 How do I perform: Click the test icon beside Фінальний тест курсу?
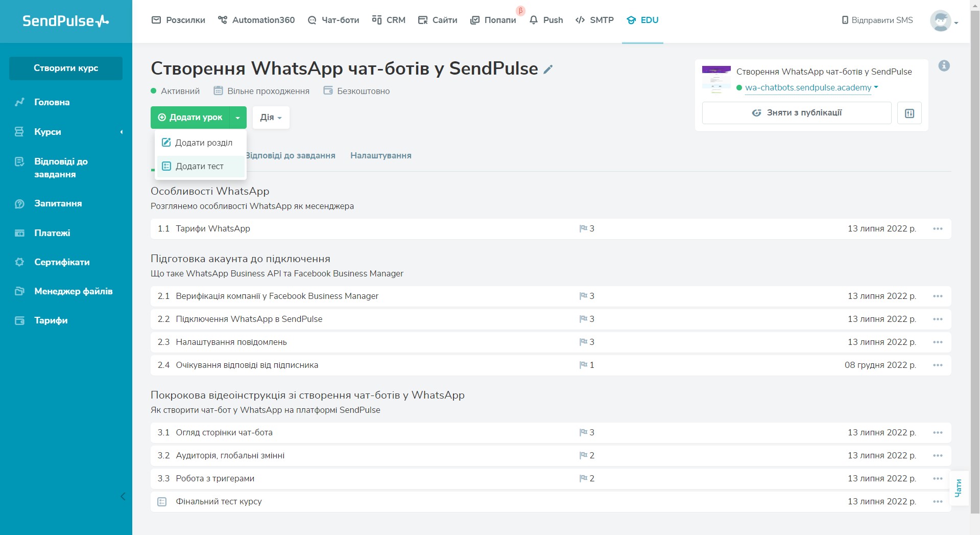pyautogui.click(x=162, y=502)
